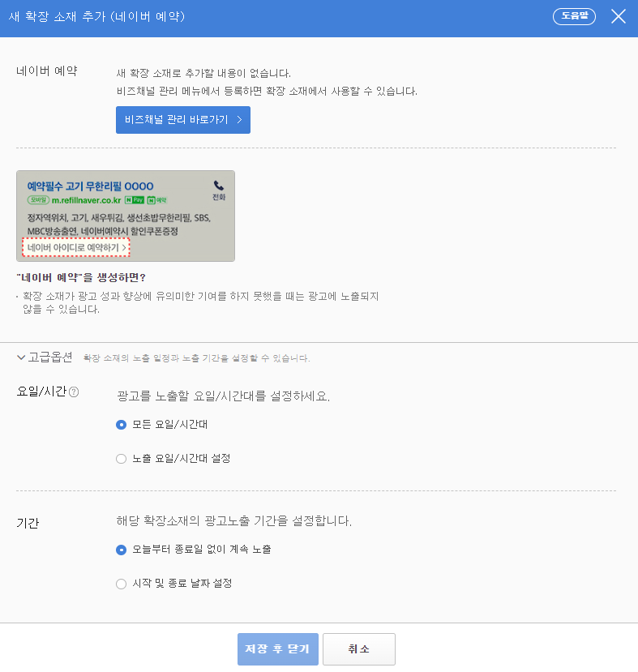Select 노출 요일/시간대 설정 radio button
Viewport: 638px width, 672px height.
coord(122,459)
